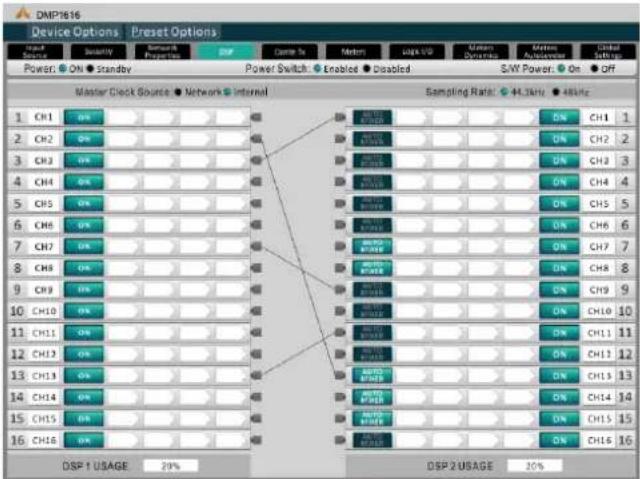Set Power to ON
The height and width of the screenshot is (479, 640).
tap(62, 69)
